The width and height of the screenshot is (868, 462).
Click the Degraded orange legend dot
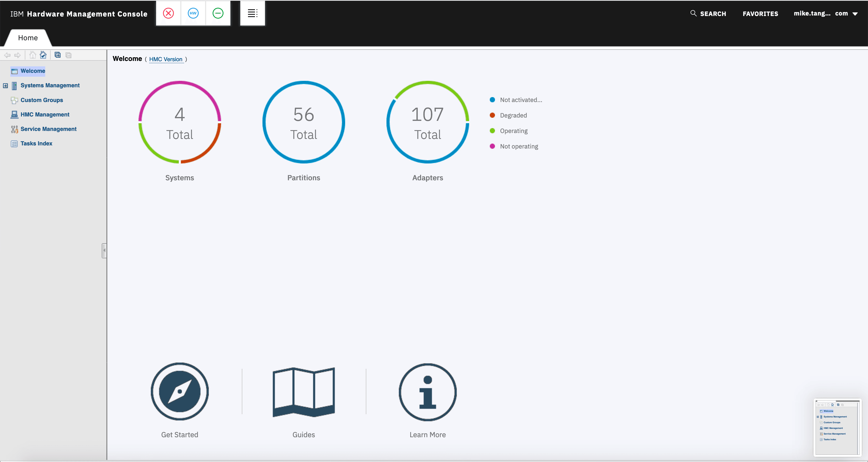pyautogui.click(x=492, y=115)
